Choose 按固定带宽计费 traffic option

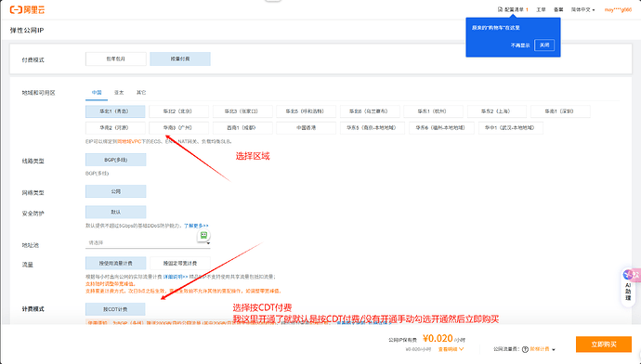pos(180,264)
